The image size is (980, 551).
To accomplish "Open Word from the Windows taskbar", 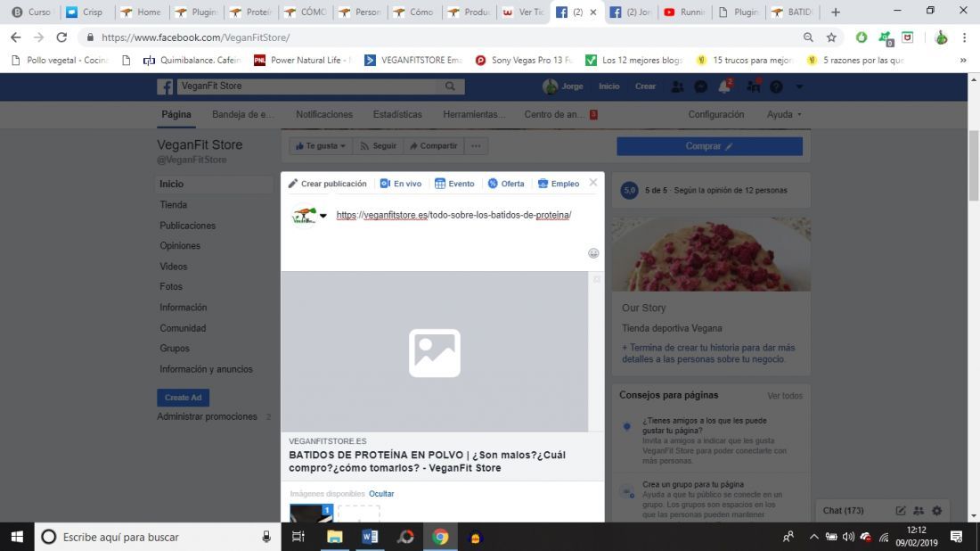I will pos(370,537).
